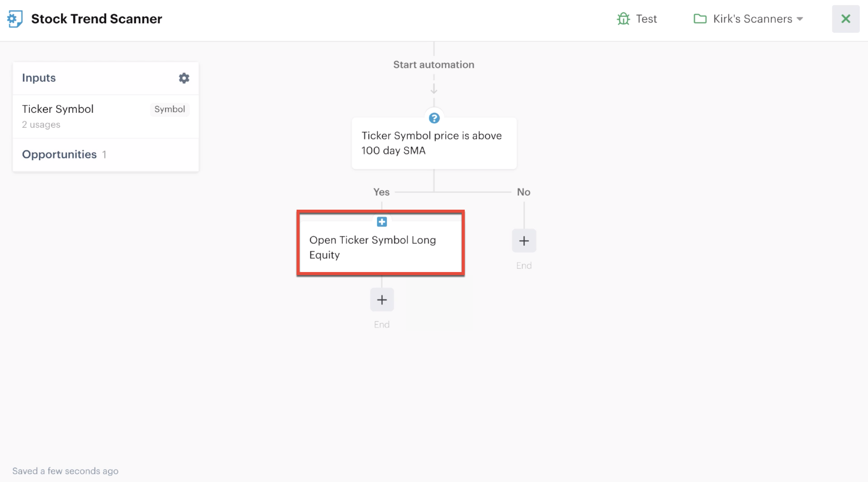Click the 2 usages text
Viewport: 868px width, 482px height.
pyautogui.click(x=41, y=125)
